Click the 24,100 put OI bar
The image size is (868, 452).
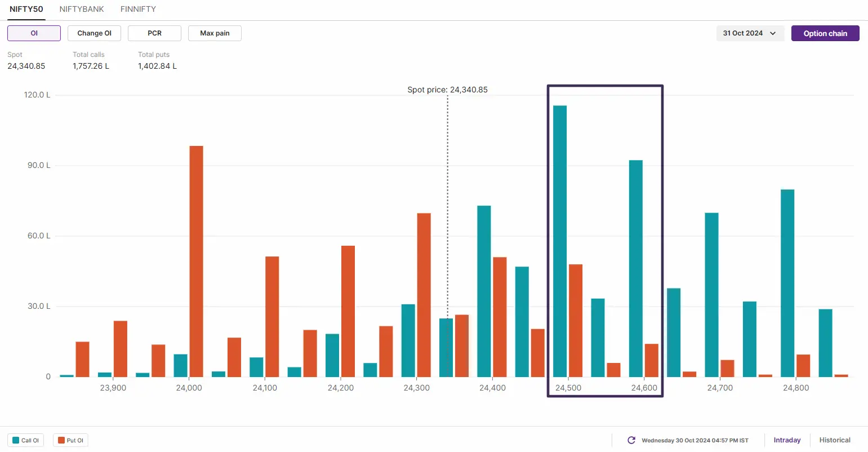coord(272,317)
